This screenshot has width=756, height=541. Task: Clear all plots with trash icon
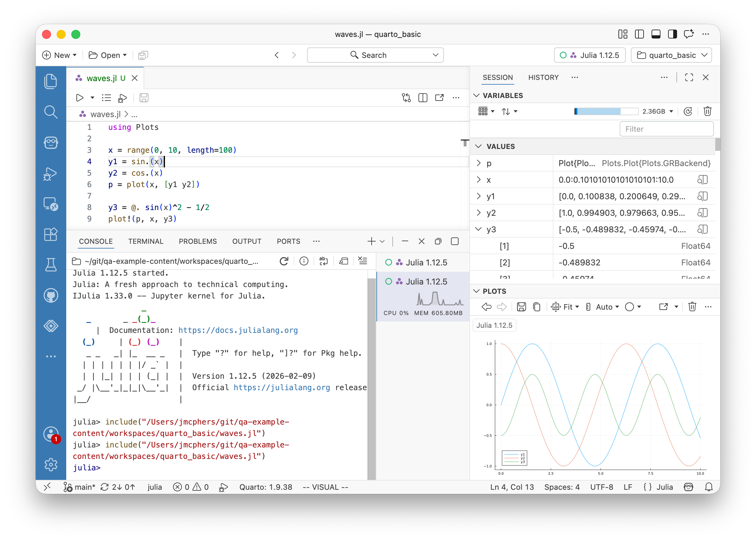point(692,307)
